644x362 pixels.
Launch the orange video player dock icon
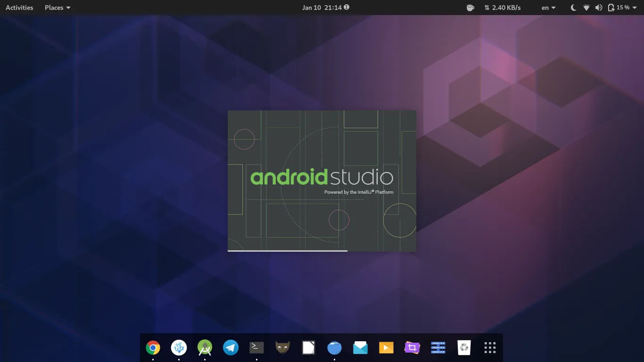[x=386, y=348]
